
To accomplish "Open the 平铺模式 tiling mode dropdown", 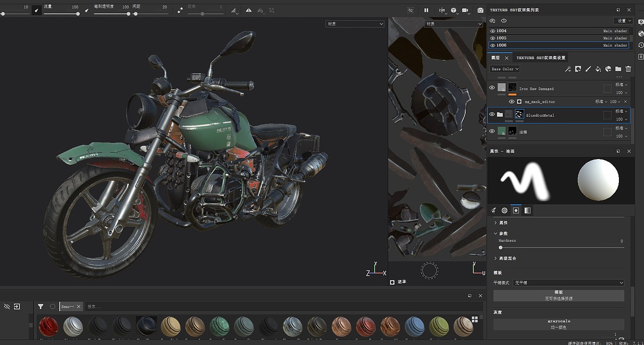I will pos(568,283).
